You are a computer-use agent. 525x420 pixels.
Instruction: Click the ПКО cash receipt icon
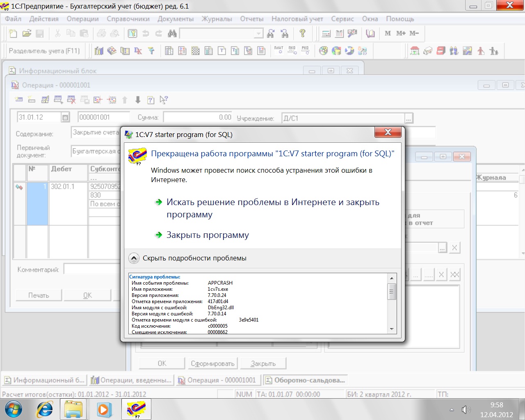click(292, 51)
